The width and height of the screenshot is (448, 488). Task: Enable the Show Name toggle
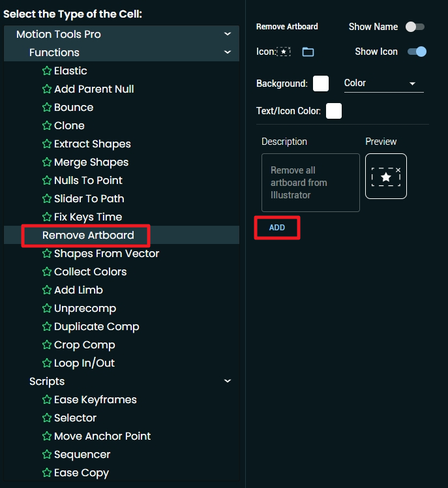tap(415, 27)
